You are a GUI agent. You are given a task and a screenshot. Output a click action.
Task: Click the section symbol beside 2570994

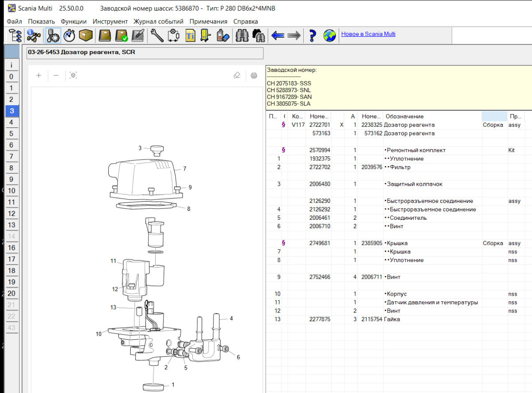284,150
